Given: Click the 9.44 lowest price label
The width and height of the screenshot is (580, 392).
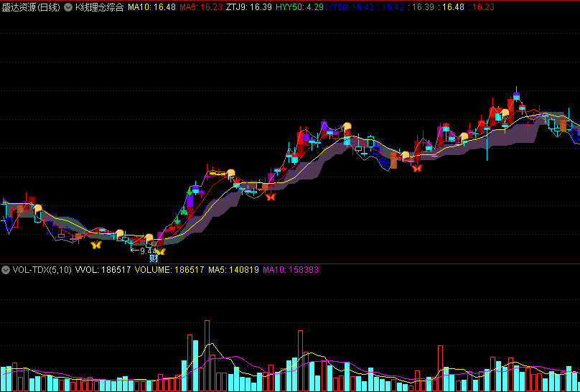Looking at the screenshot, I should pos(149,251).
